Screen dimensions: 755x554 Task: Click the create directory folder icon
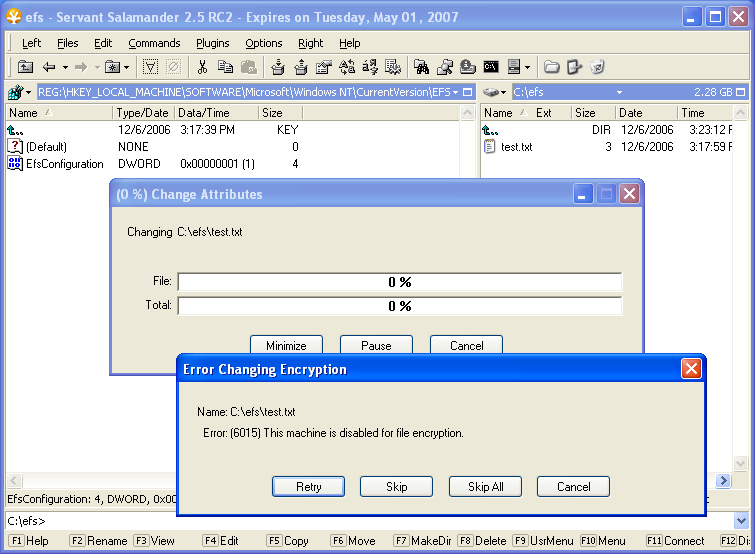point(551,67)
